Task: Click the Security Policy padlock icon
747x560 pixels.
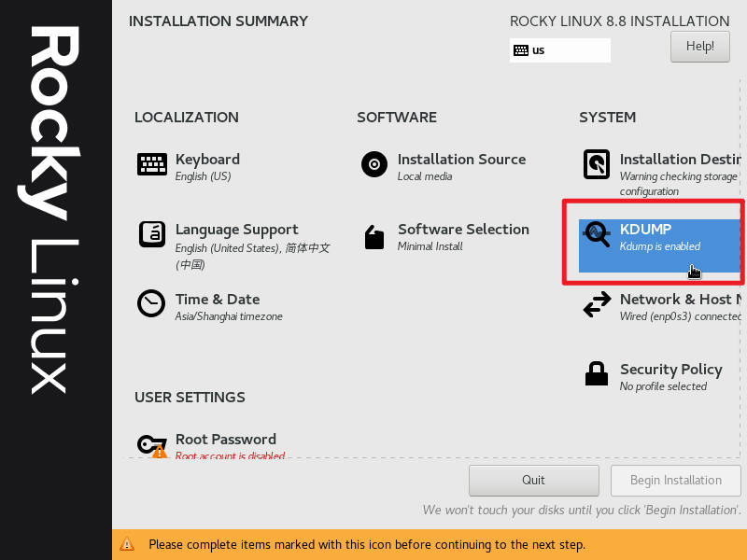Action: pos(597,373)
